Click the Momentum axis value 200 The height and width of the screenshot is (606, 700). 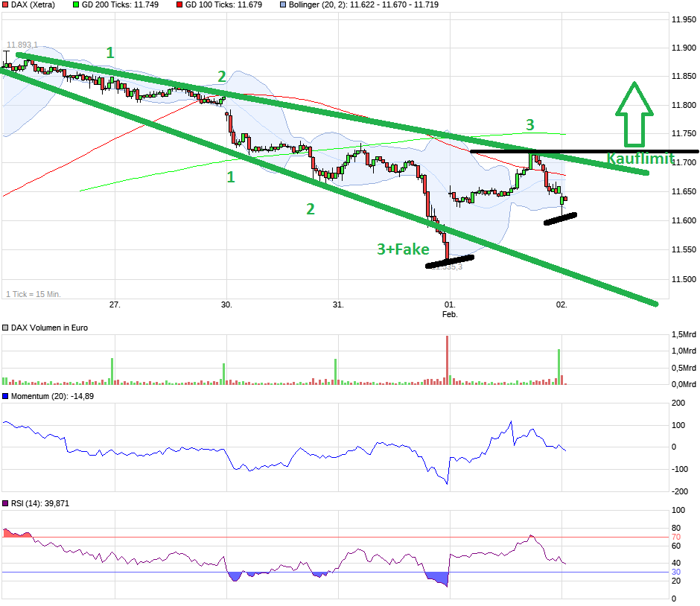click(678, 403)
